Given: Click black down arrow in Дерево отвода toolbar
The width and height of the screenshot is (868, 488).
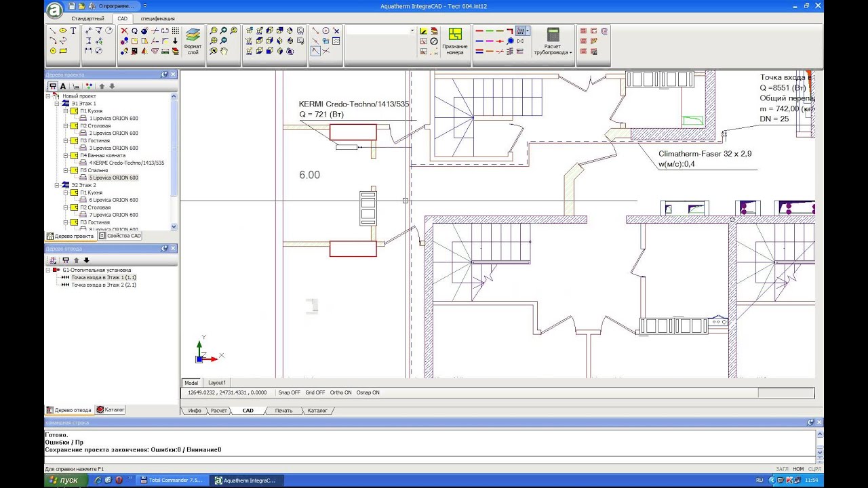Looking at the screenshot, I should [x=87, y=260].
